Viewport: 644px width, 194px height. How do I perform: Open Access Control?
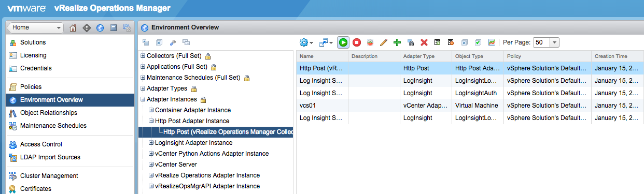(41, 144)
